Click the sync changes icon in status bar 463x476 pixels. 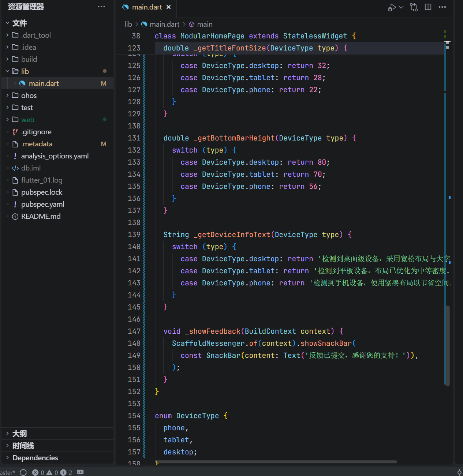point(23,472)
